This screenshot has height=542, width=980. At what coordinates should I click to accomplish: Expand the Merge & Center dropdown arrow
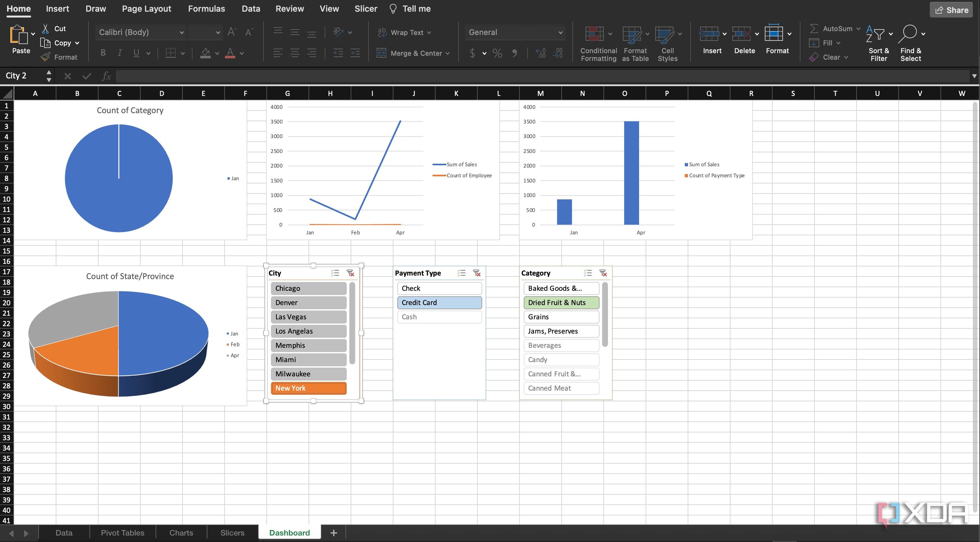[448, 53]
